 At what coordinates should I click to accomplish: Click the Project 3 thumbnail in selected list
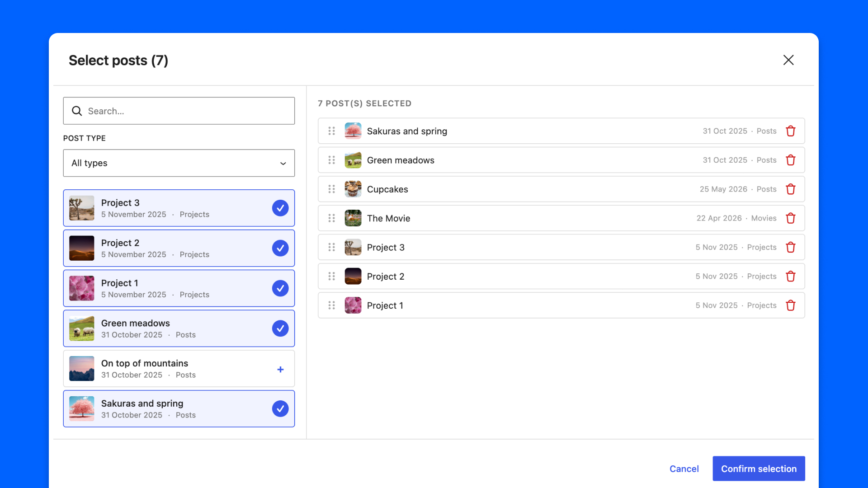(353, 247)
